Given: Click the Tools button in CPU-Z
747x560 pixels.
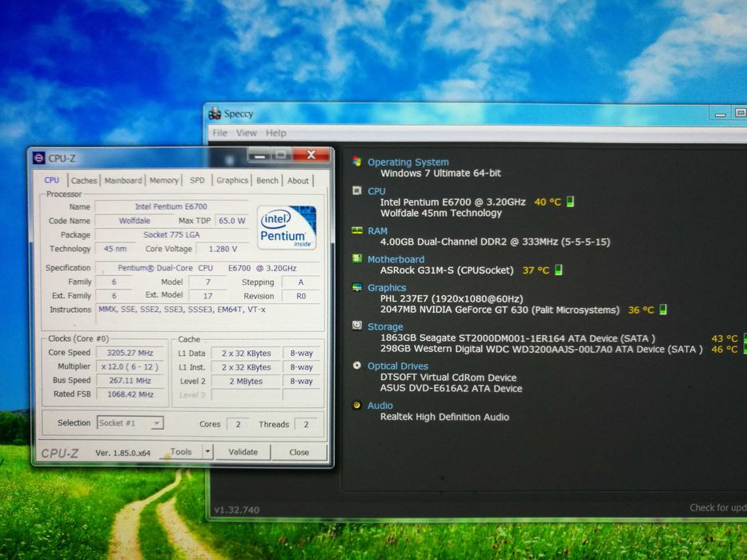Looking at the screenshot, I should tap(181, 451).
